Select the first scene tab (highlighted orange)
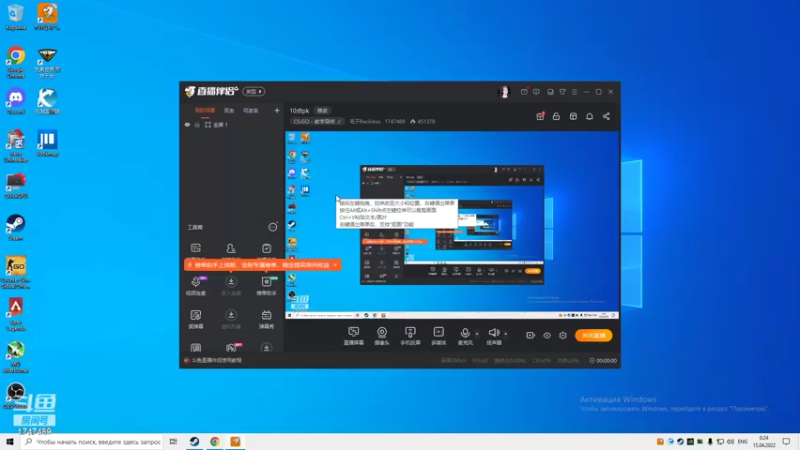The width and height of the screenshot is (800, 450). click(x=205, y=110)
